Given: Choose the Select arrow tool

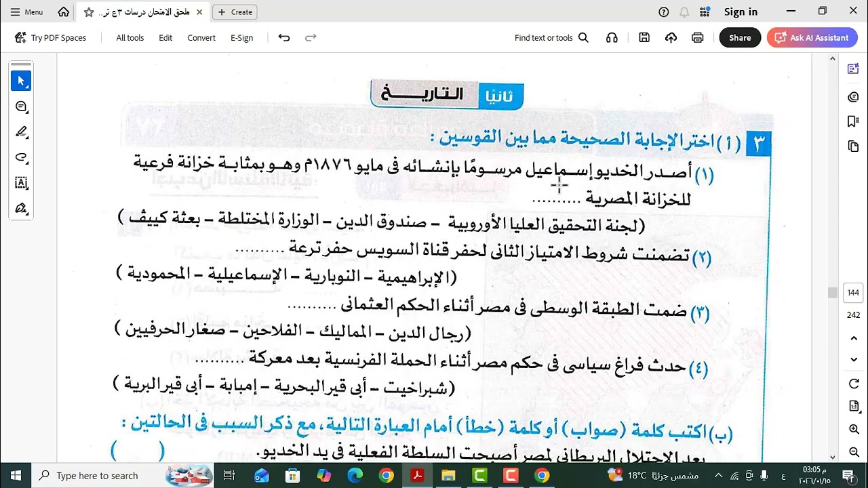Looking at the screenshot, I should pos(21,81).
